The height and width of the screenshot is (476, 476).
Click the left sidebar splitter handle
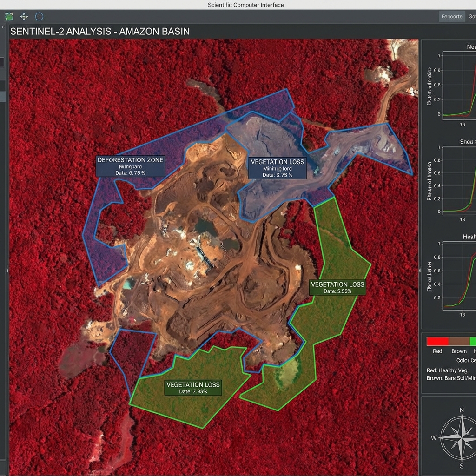point(7,270)
